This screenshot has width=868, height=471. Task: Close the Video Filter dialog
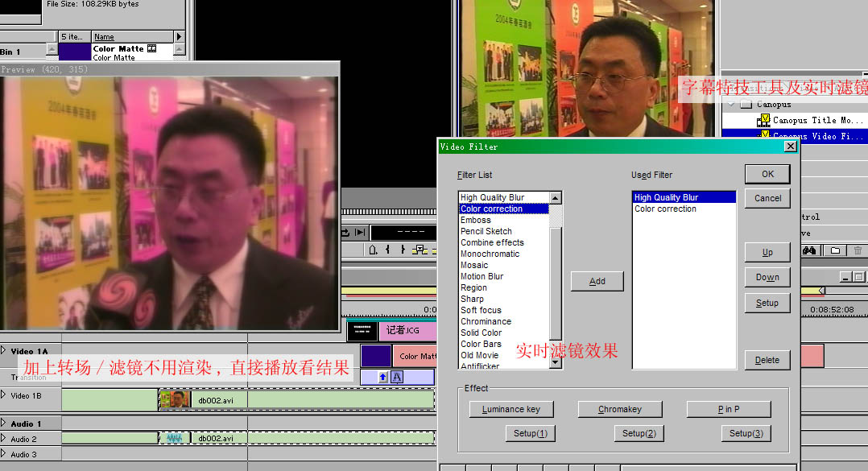[x=791, y=146]
